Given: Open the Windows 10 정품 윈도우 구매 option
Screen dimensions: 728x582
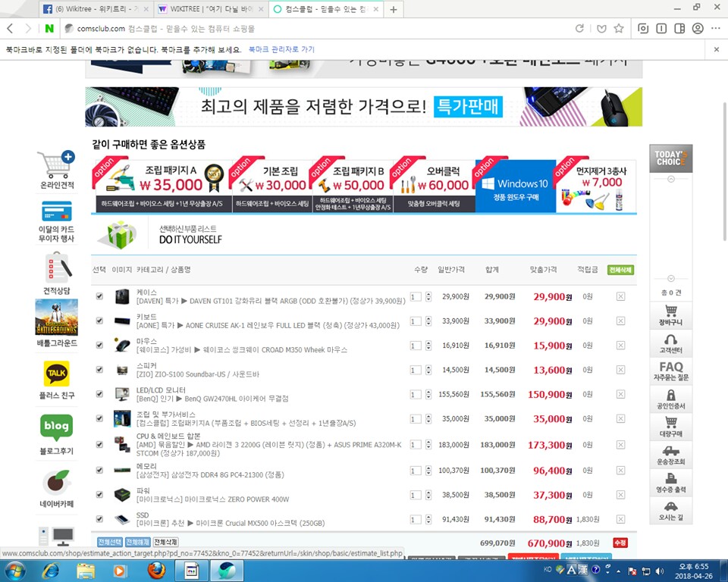Looking at the screenshot, I should point(516,186).
